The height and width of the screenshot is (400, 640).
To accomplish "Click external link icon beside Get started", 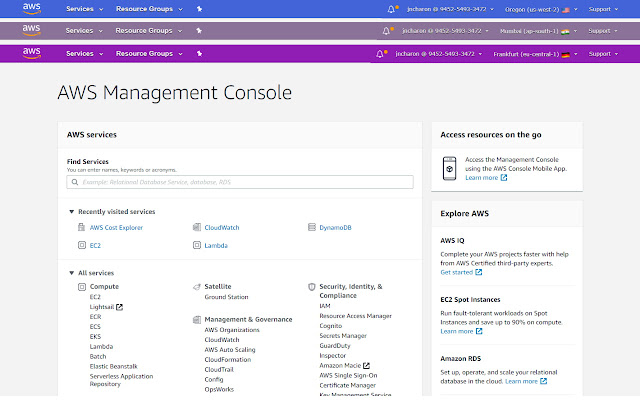I will click(x=479, y=272).
